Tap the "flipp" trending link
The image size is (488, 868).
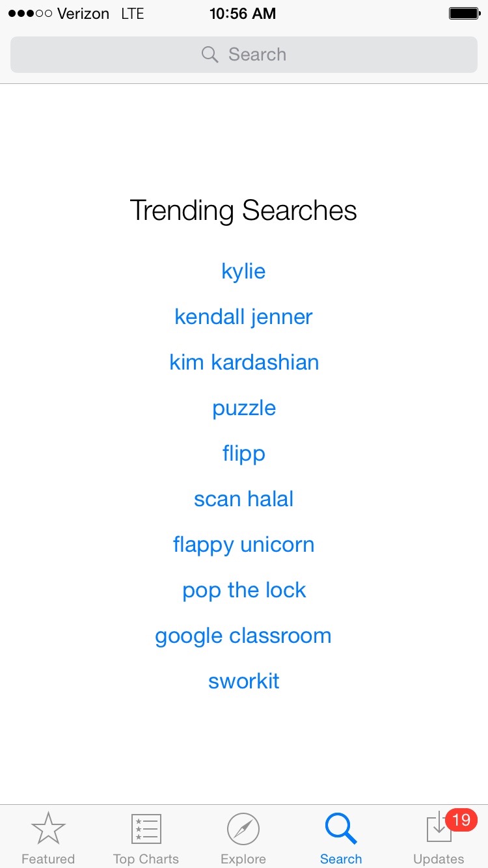244,454
